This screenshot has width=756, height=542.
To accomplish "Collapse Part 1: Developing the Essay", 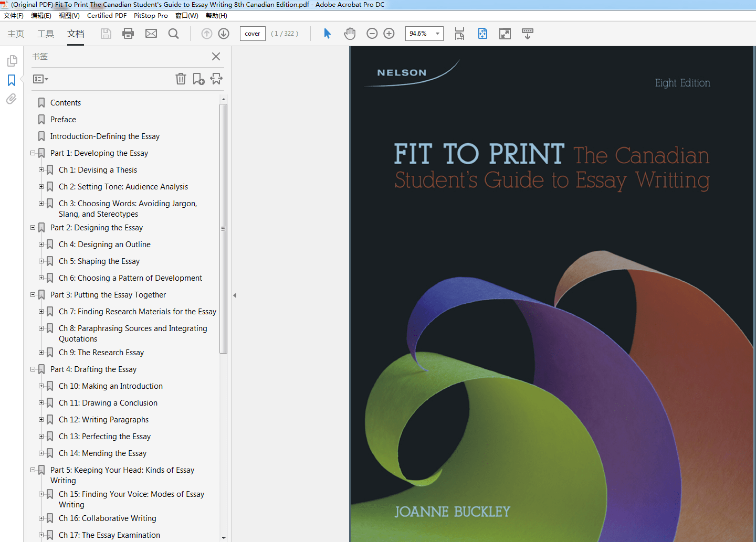I will tap(33, 153).
